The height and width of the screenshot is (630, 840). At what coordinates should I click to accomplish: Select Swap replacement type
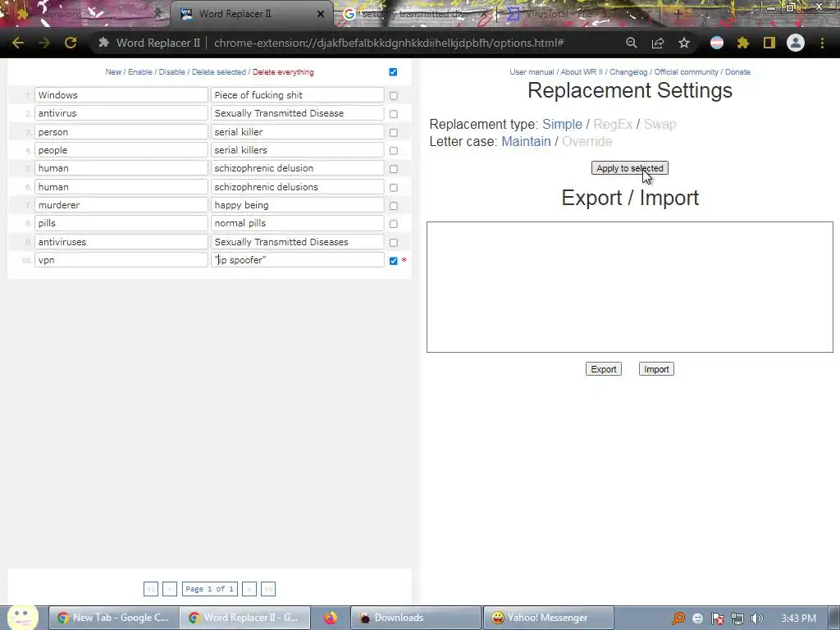[x=660, y=125]
